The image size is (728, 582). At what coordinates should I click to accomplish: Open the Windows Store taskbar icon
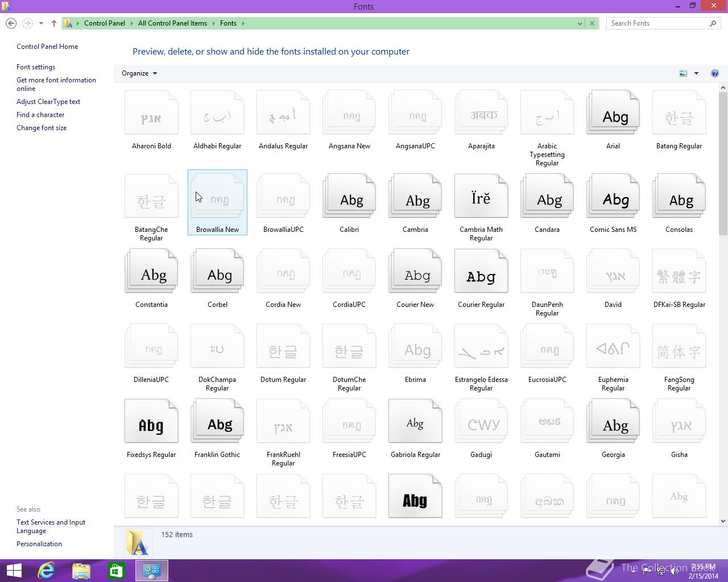(x=117, y=571)
